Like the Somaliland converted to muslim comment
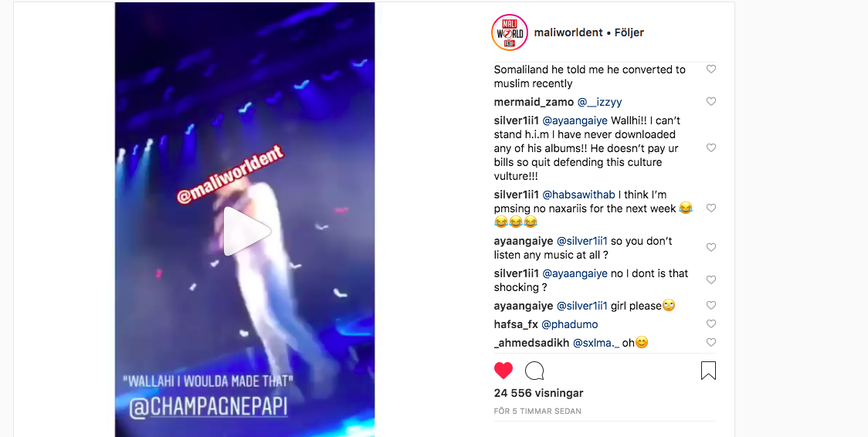The width and height of the screenshot is (868, 437). coord(711,69)
